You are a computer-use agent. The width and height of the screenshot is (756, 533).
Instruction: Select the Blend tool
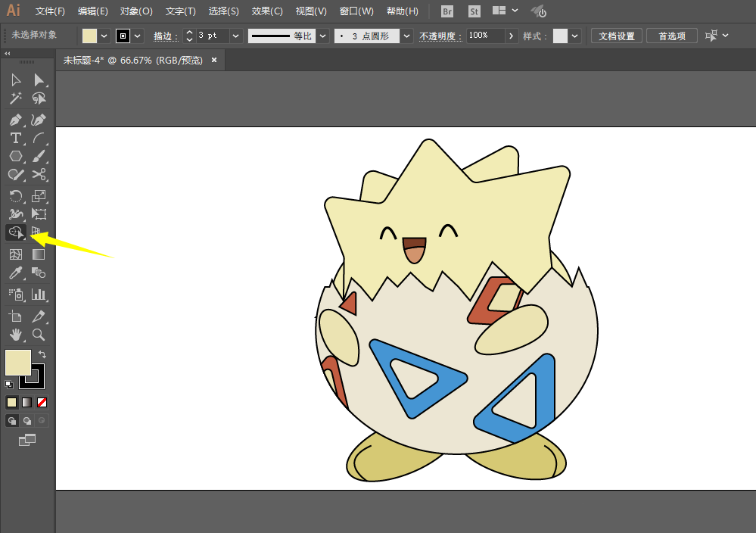(39, 273)
